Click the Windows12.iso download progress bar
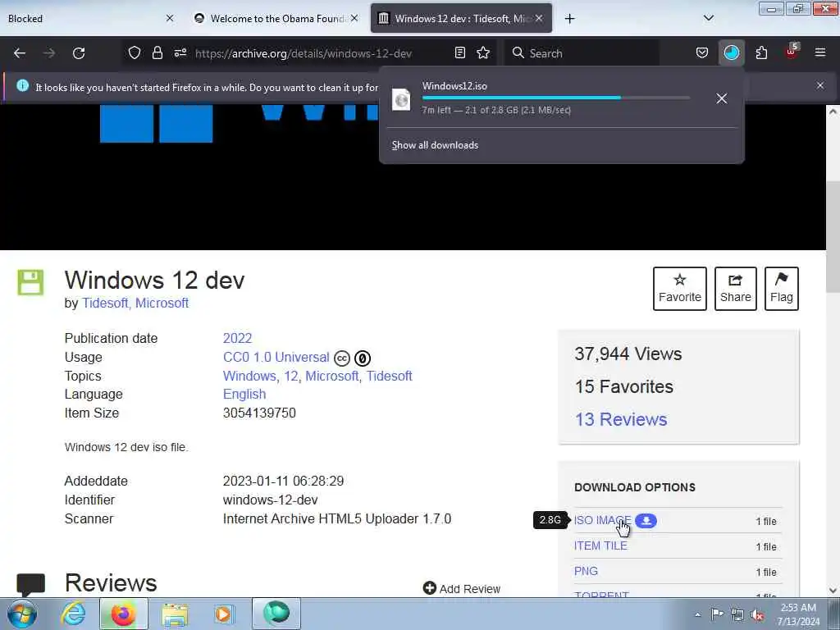The width and height of the screenshot is (840, 630). [x=556, y=98]
